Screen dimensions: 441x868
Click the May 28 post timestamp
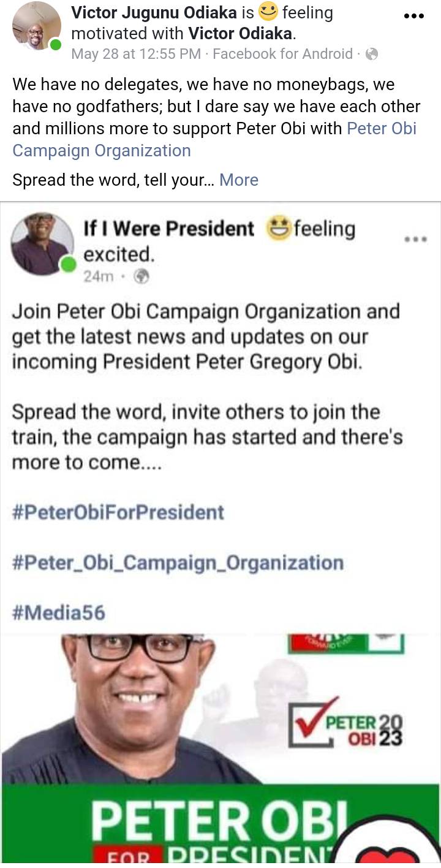click(136, 54)
